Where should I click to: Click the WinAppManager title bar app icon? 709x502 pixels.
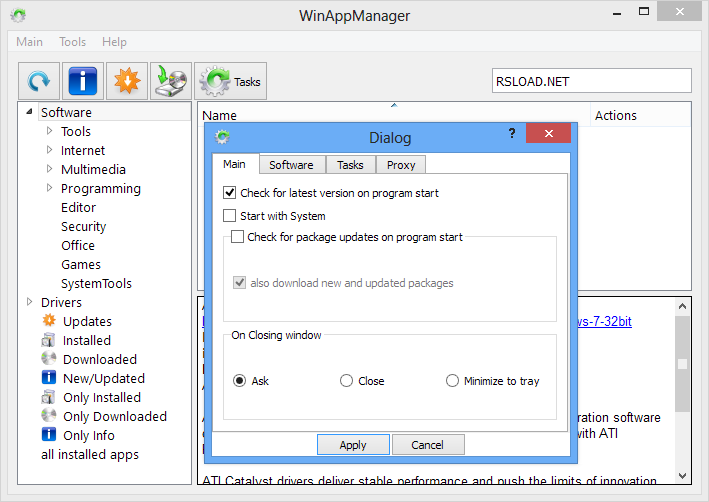18,15
